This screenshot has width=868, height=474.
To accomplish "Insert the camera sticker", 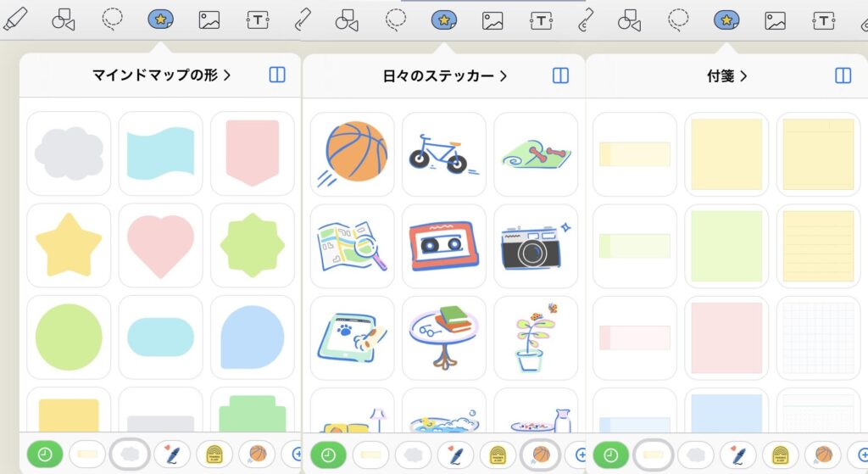I will point(536,247).
